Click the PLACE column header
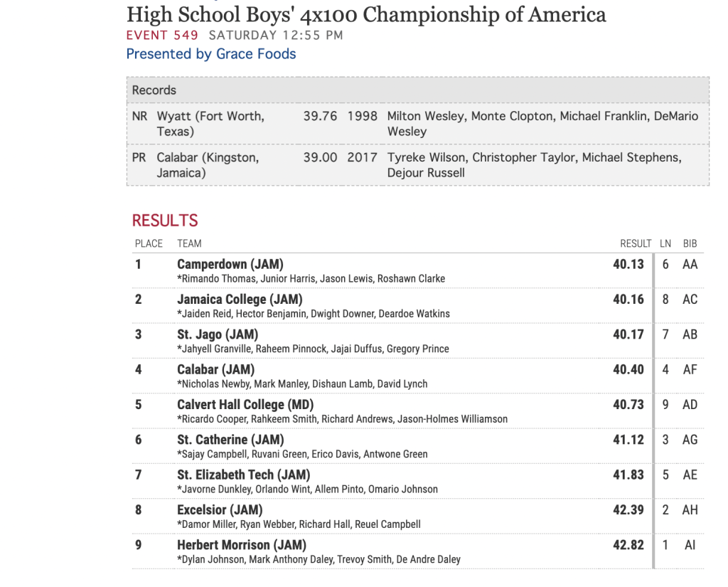The image size is (728, 587). tap(149, 243)
